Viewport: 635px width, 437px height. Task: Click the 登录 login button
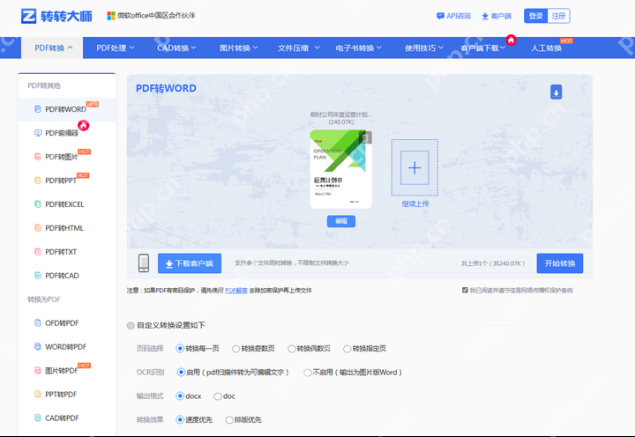536,16
